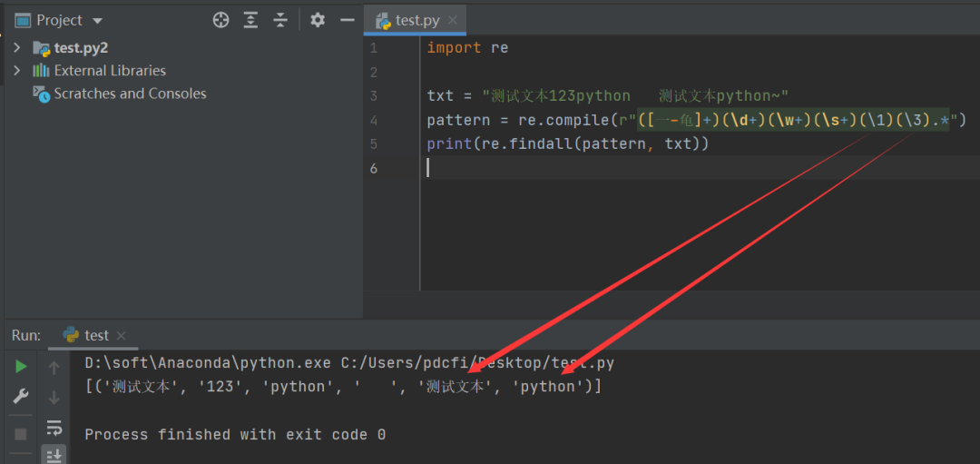980x464 pixels.
Task: Select External Libraries in tree
Action: 110,71
